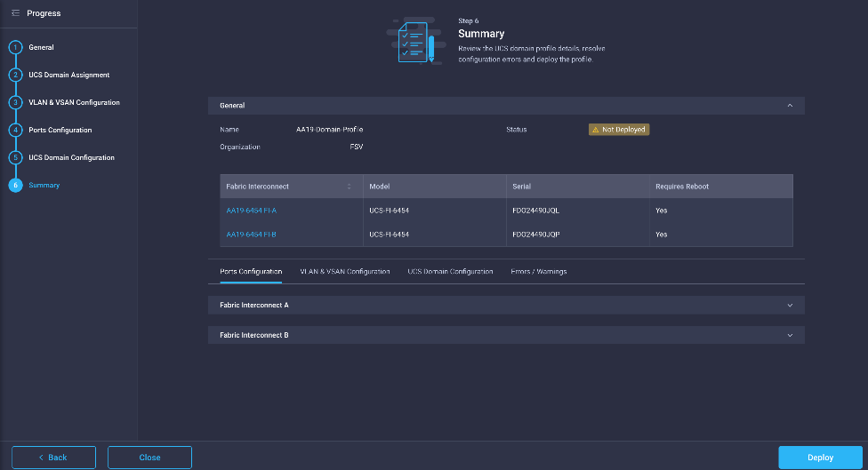Collapse the Progress sidebar via hamburger icon
Image resolution: width=868 pixels, height=470 pixels.
15,13
